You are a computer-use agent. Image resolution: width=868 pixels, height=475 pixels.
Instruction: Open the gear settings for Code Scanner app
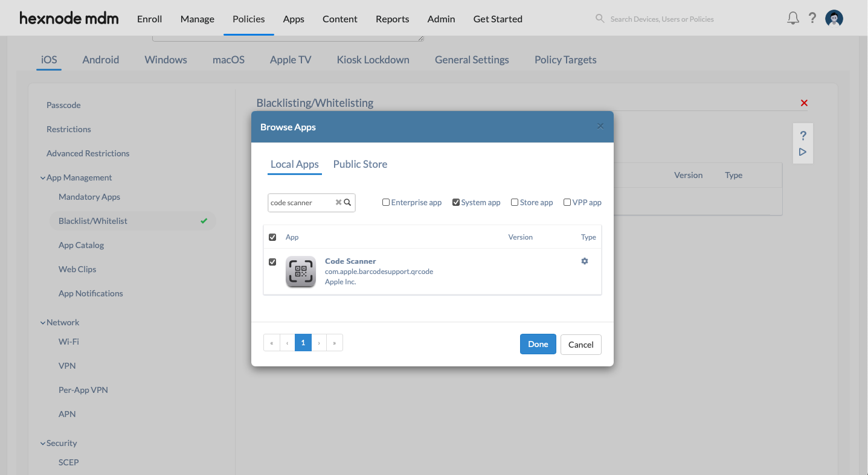(584, 261)
